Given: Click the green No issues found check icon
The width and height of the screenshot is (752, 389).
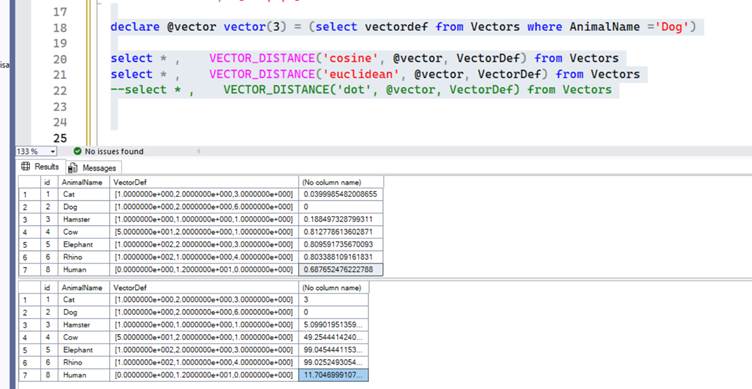Looking at the screenshot, I should pos(77,151).
